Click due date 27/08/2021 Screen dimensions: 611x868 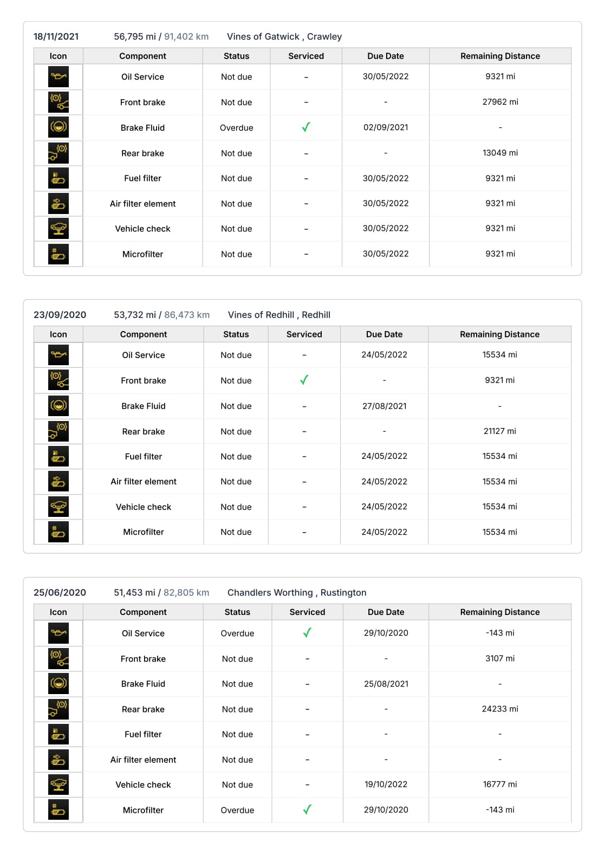tap(385, 406)
